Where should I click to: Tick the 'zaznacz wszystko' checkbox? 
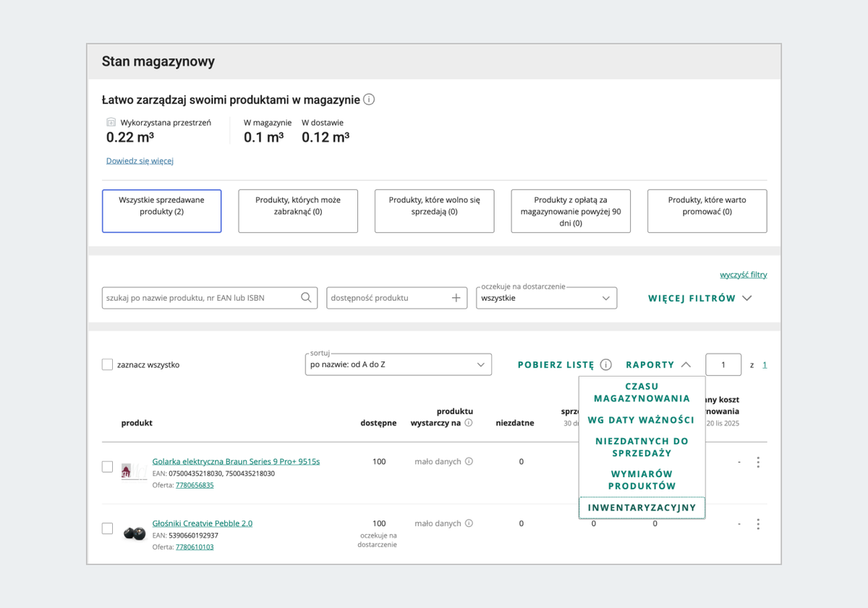click(107, 365)
